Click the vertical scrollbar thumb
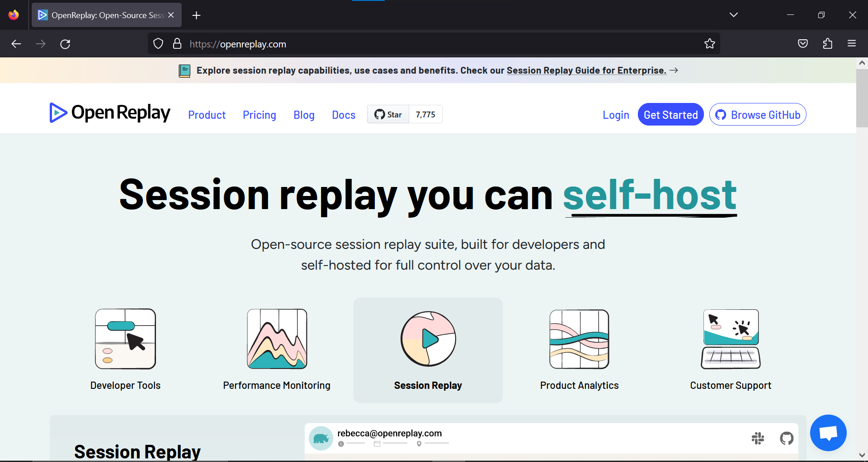 pos(862,98)
